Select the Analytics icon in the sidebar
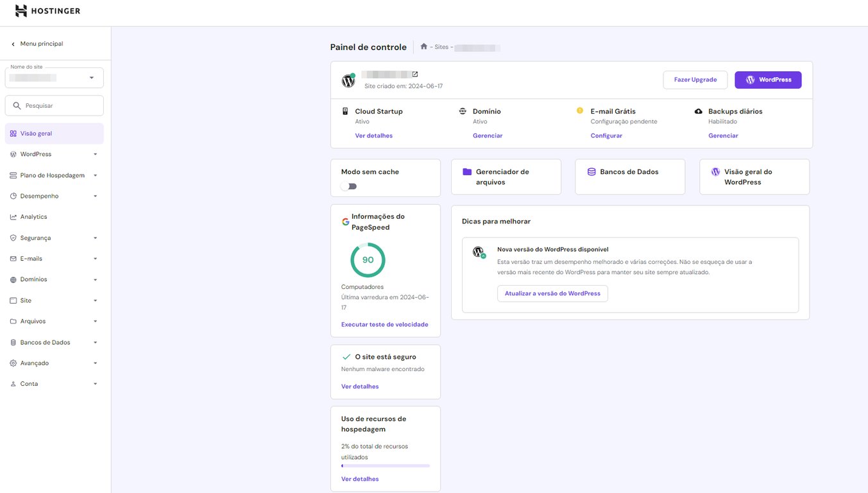868x493 pixels. 13,216
